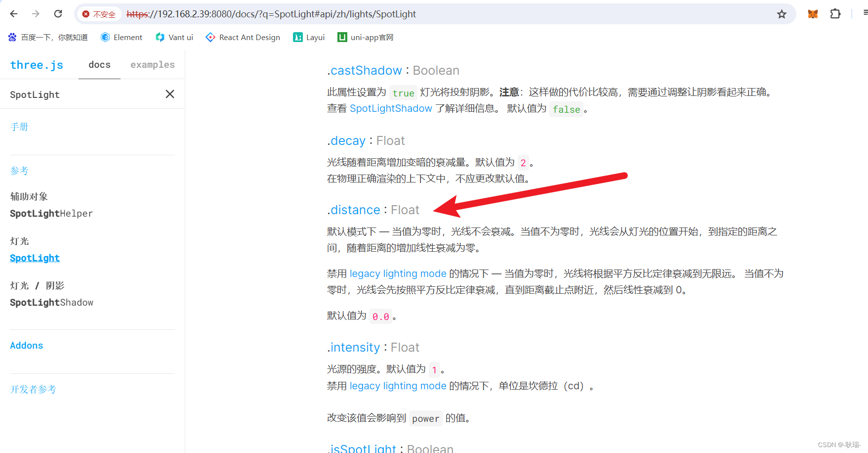Focus the SpotLight search field
The image size is (868, 453).
pos(84,94)
